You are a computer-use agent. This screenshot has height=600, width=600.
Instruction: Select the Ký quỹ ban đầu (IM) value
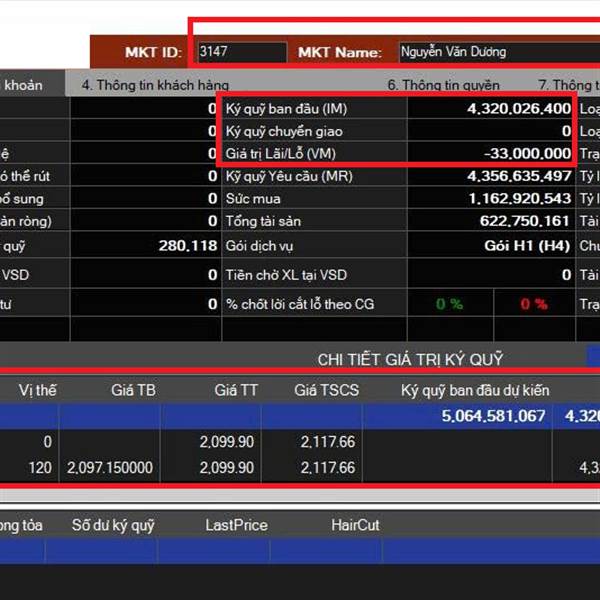click(x=490, y=108)
